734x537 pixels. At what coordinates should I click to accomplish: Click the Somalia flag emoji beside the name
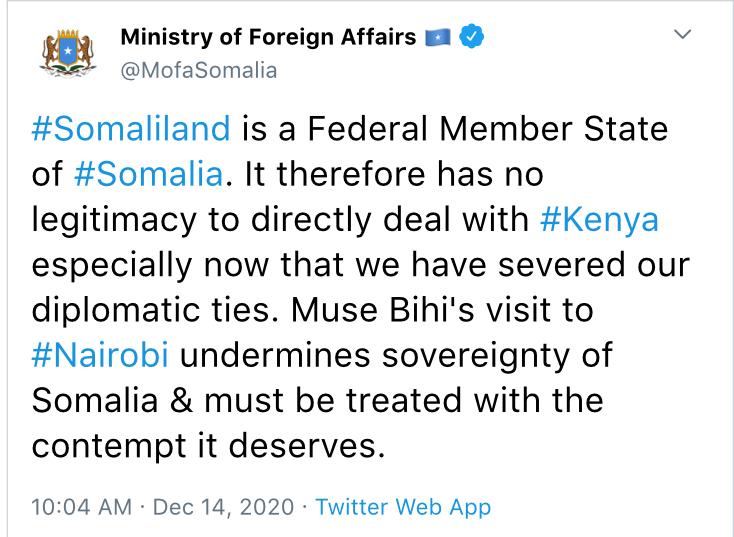click(438, 37)
